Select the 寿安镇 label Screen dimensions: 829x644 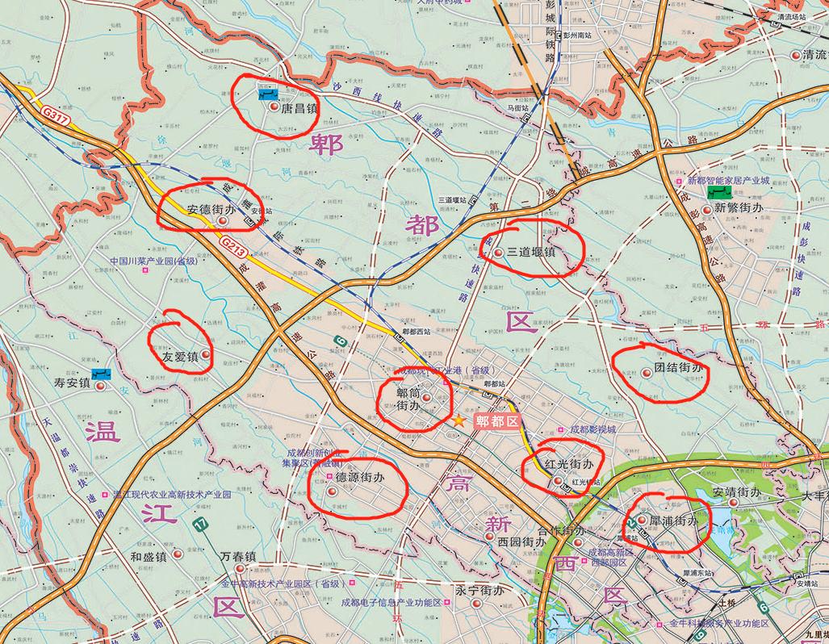pos(73,383)
